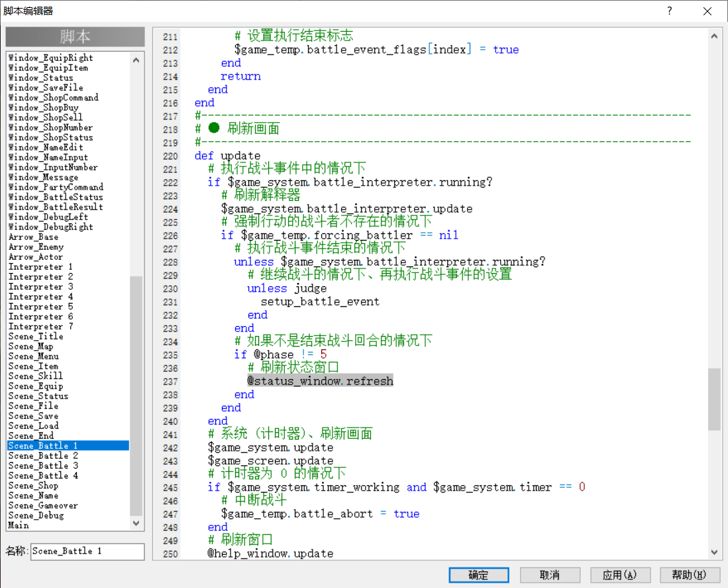
Task: Click the code editor vertical scrollbar thumb
Action: pos(714,400)
